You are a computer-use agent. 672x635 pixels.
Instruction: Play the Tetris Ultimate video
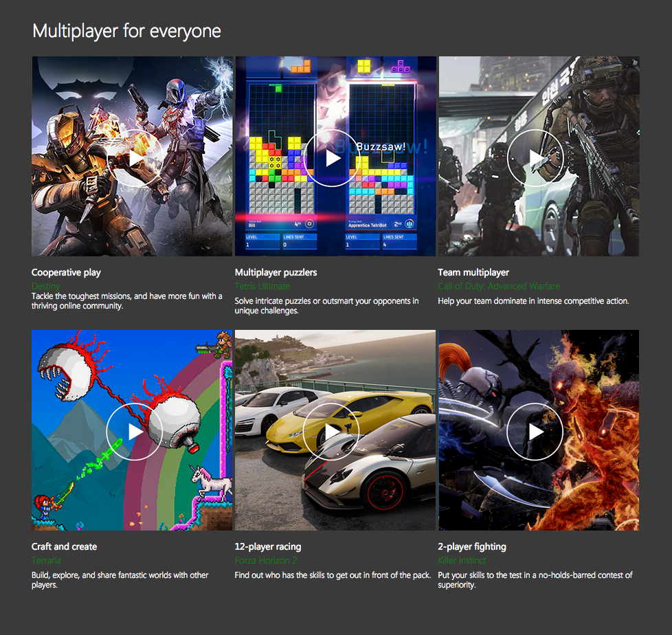(332, 158)
